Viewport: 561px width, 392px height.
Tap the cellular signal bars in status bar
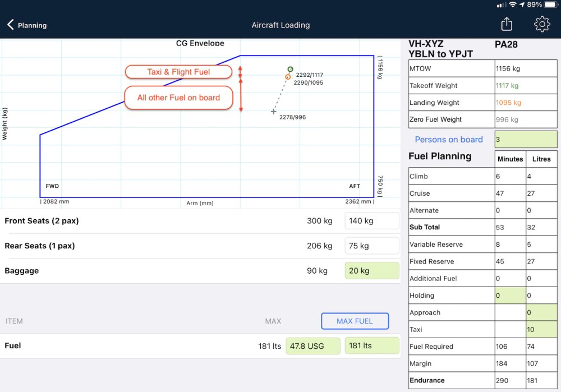click(502, 5)
